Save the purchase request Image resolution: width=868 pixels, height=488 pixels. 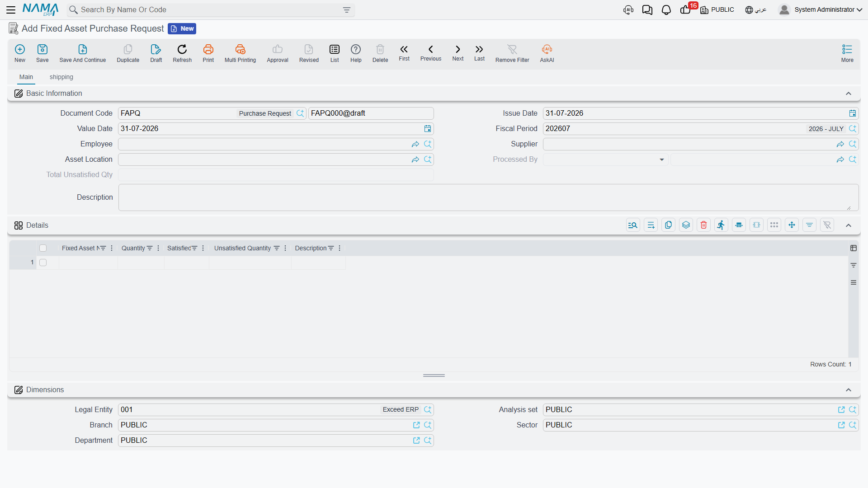[x=42, y=53]
